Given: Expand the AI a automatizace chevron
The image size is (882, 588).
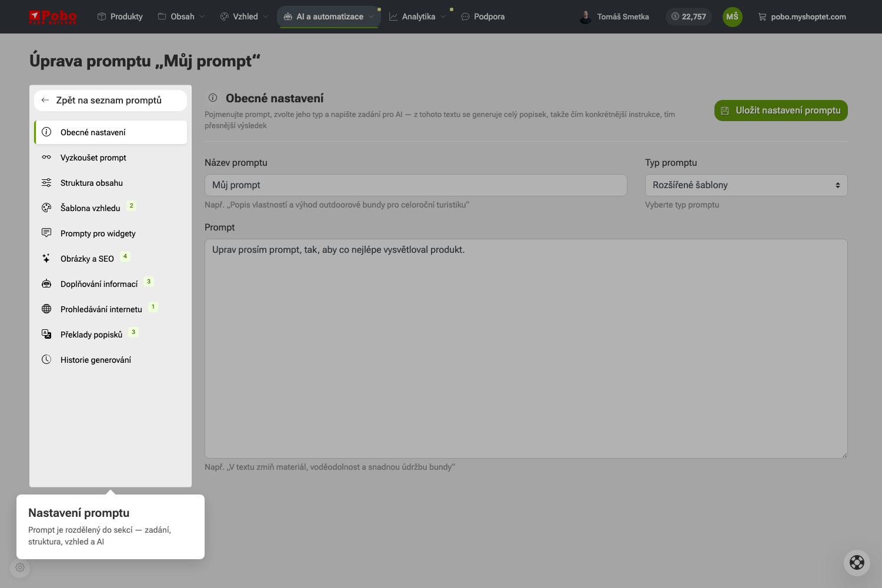Looking at the screenshot, I should (371, 16).
